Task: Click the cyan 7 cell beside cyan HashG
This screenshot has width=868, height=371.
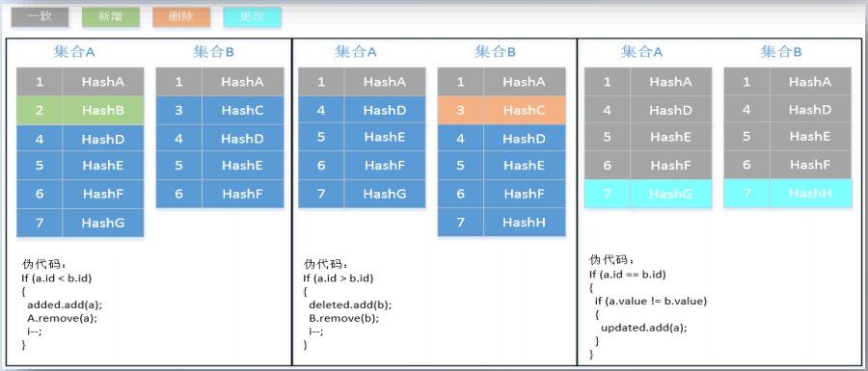Action: [608, 194]
